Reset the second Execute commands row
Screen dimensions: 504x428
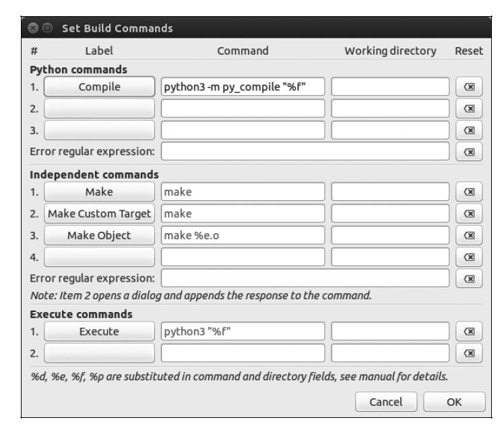pyautogui.click(x=469, y=353)
